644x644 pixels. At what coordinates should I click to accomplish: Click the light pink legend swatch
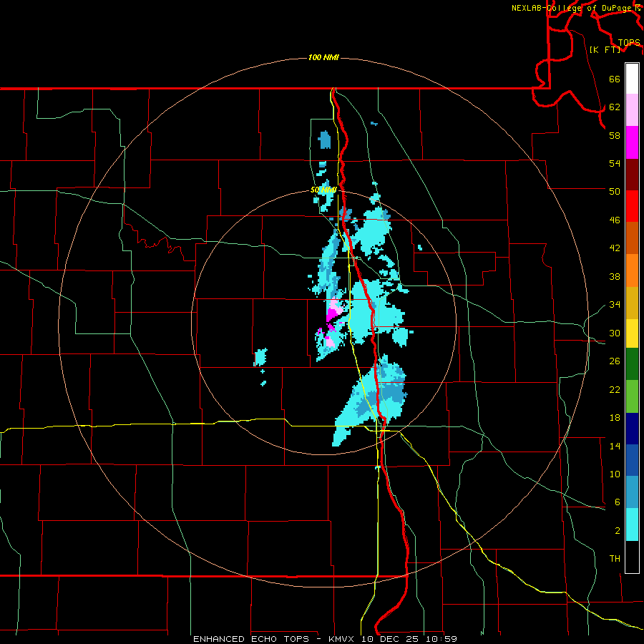point(632,110)
